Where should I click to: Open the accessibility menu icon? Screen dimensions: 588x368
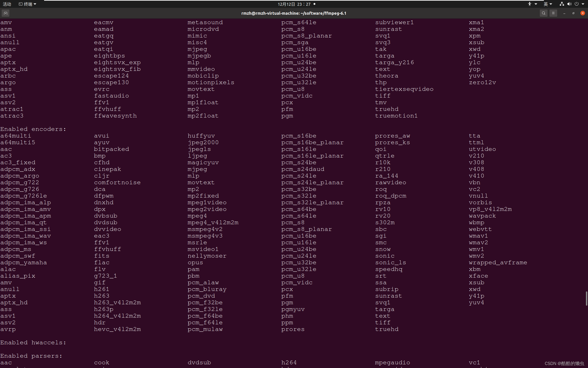tap(530, 4)
